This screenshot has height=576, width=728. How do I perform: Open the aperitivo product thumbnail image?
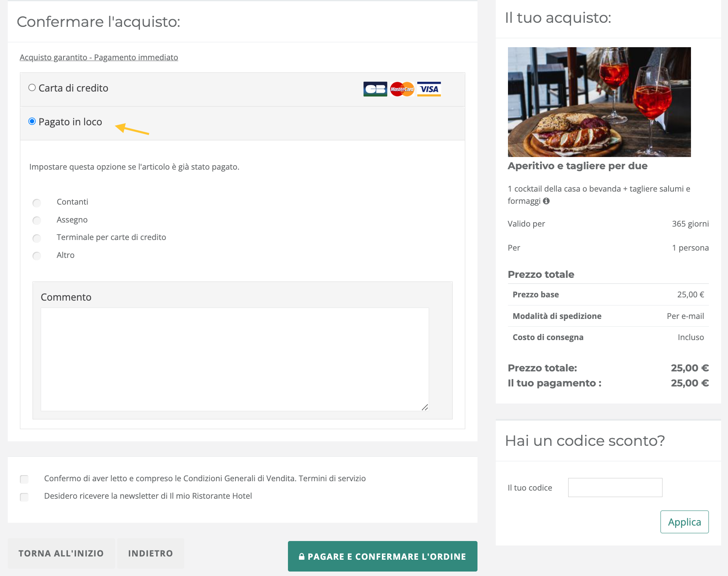599,102
